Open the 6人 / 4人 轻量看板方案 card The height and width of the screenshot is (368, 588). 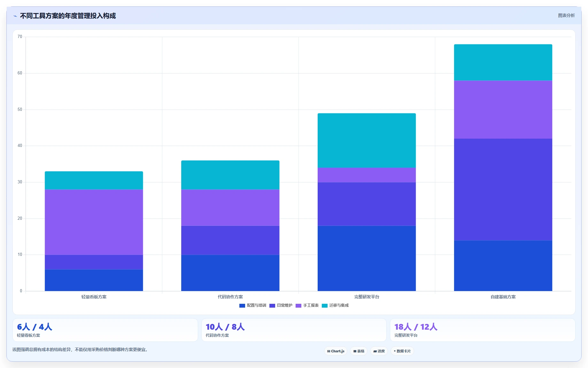tap(105, 330)
